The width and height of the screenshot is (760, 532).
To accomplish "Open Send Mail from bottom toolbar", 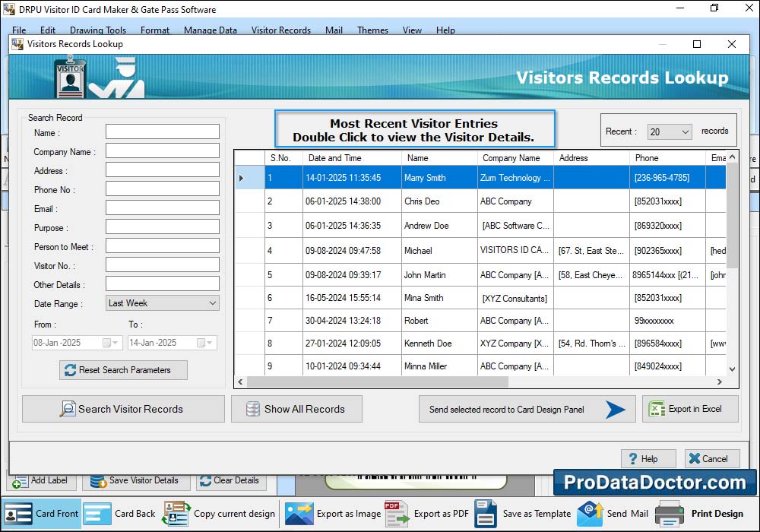I will 590,514.
